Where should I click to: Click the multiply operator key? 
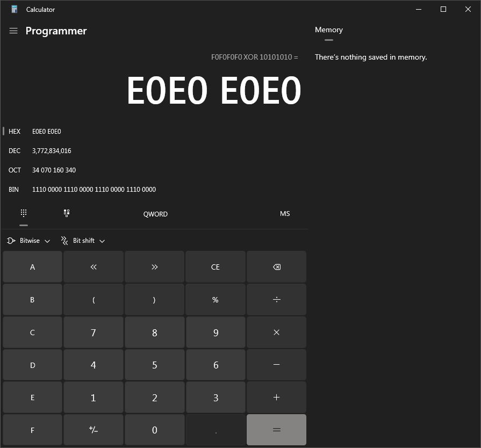point(276,332)
